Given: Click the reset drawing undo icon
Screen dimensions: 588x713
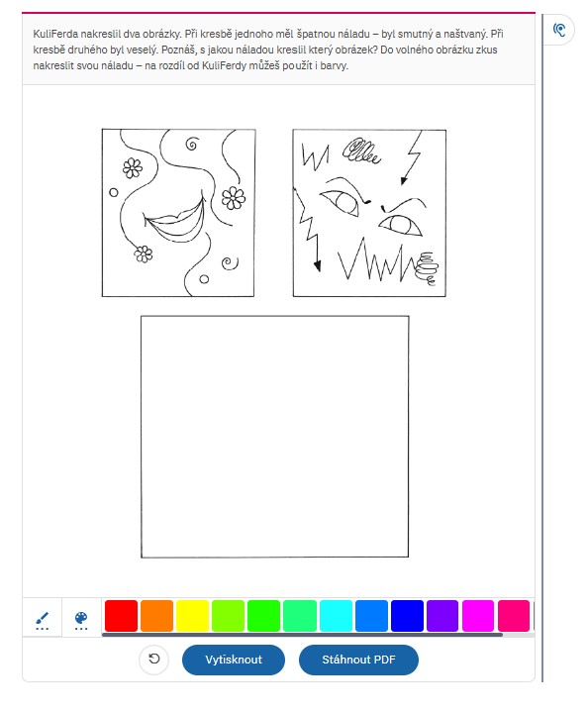Looking at the screenshot, I should [154, 660].
